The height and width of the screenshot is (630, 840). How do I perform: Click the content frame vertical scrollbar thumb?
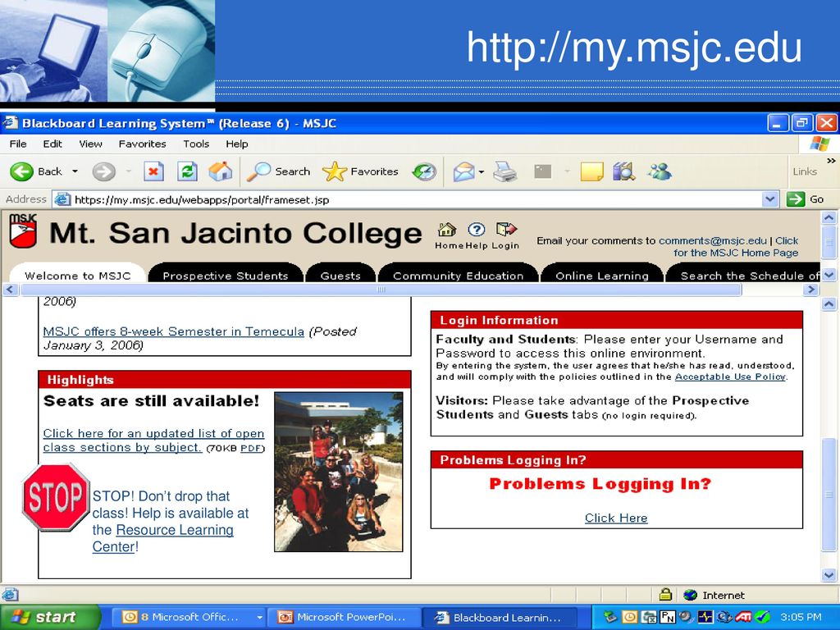point(829,495)
